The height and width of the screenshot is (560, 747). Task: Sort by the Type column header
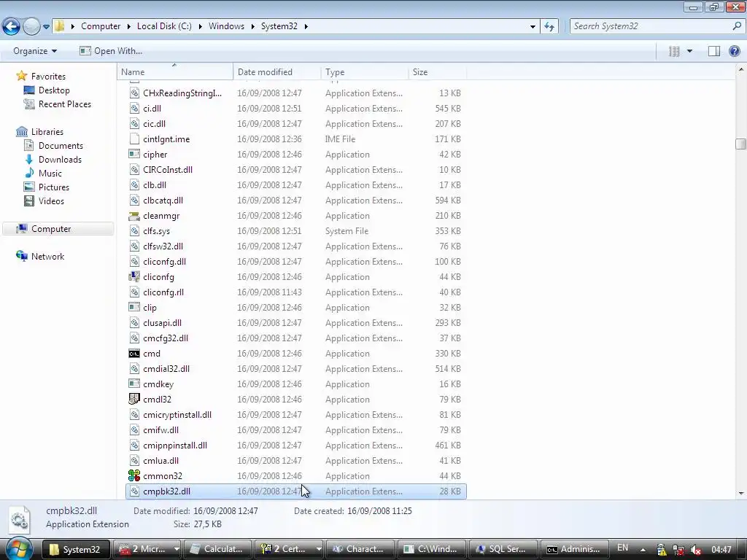click(365, 72)
